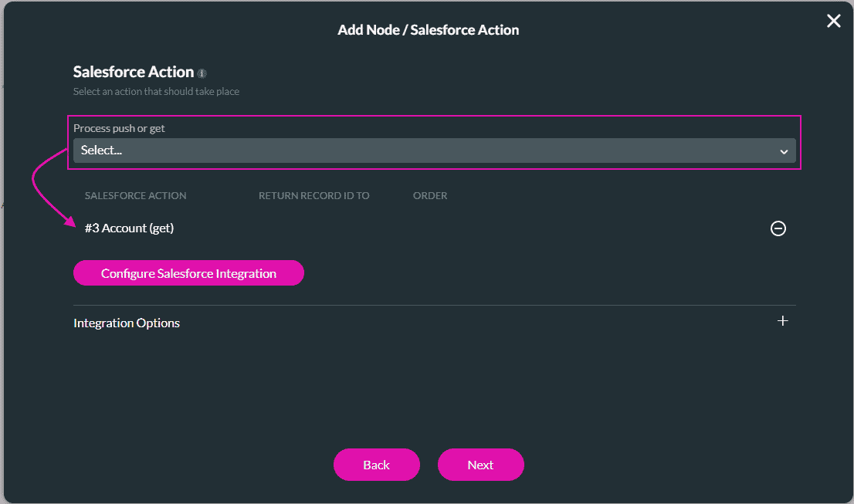This screenshot has width=854, height=504.
Task: Click Configure Salesforce Integration
Action: coord(188,272)
